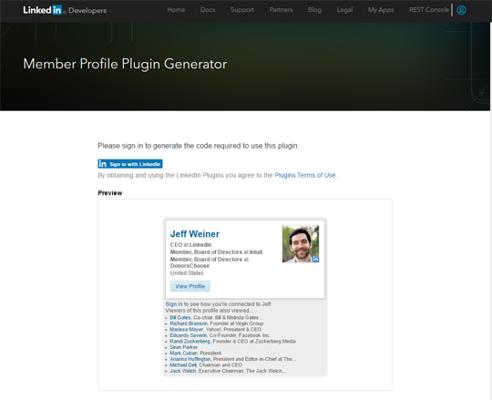Screen dimensions: 492x400
Task: Open My Apps in navigation
Action: 381,10
